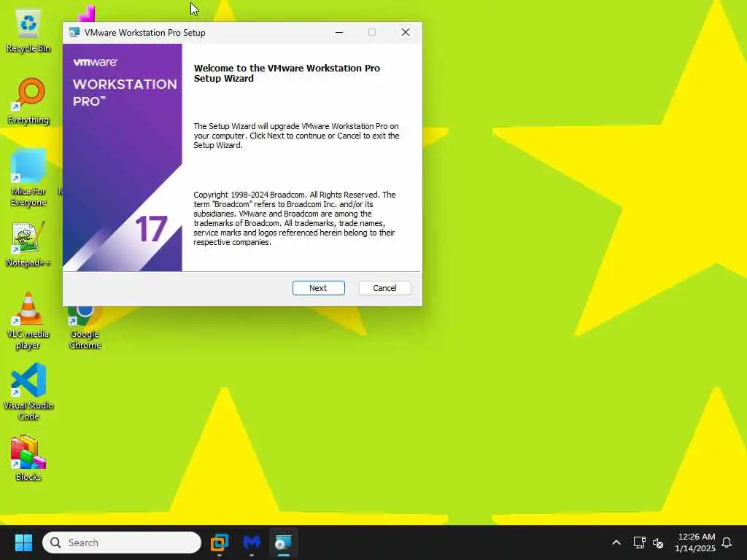747x560 pixels.
Task: Select the Everything search desktop shortcut
Action: [28, 101]
